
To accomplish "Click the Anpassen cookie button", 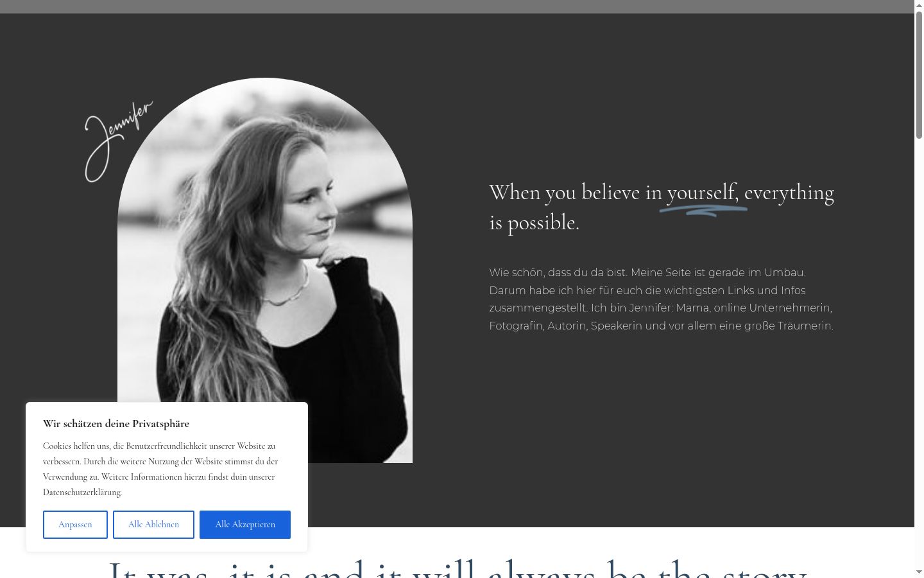I will (x=75, y=525).
